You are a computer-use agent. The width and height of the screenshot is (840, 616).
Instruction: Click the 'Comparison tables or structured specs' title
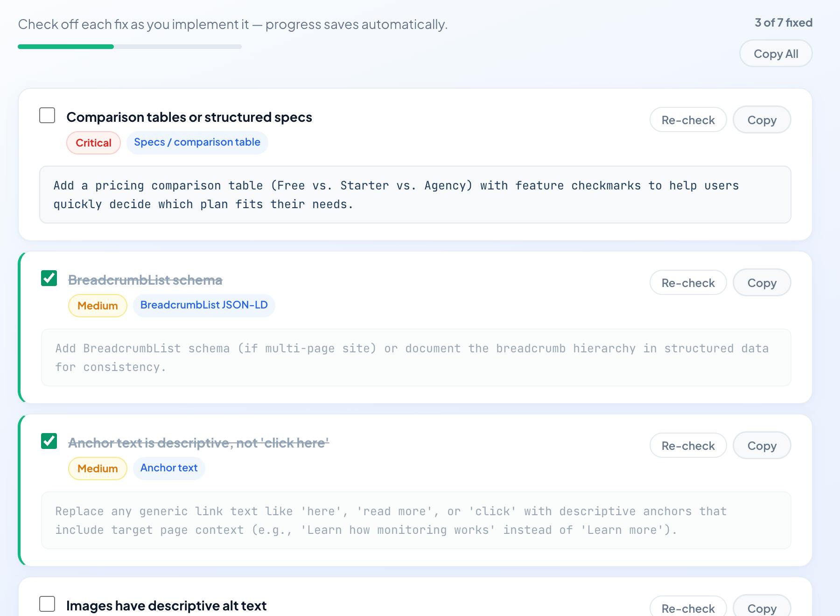click(189, 117)
